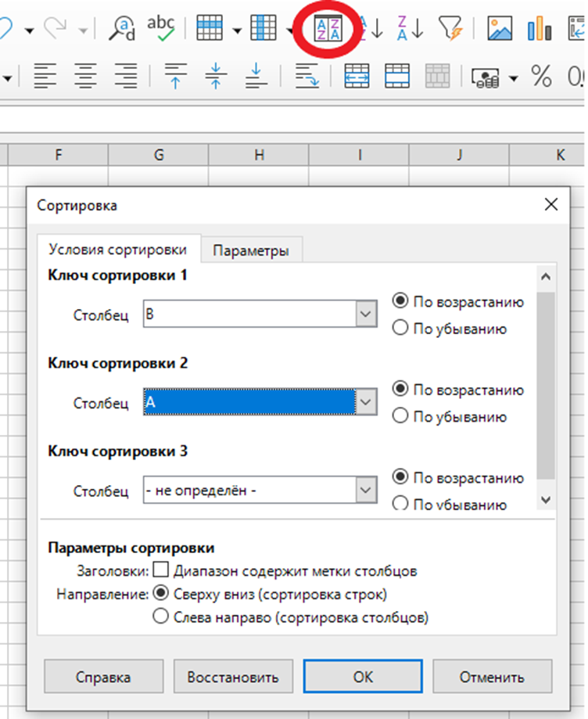Switch to the 'Параметры' tab
Image resolution: width=588 pixels, height=719 pixels.
coord(251,250)
